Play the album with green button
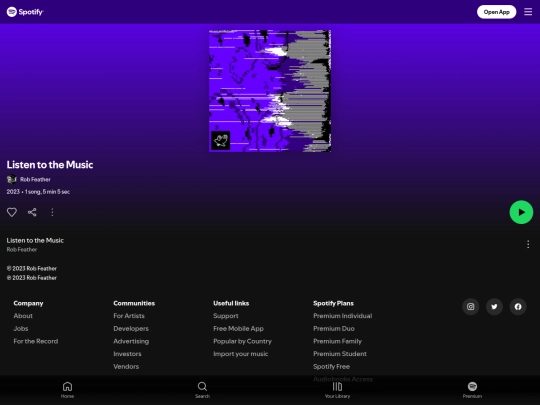 click(x=521, y=212)
